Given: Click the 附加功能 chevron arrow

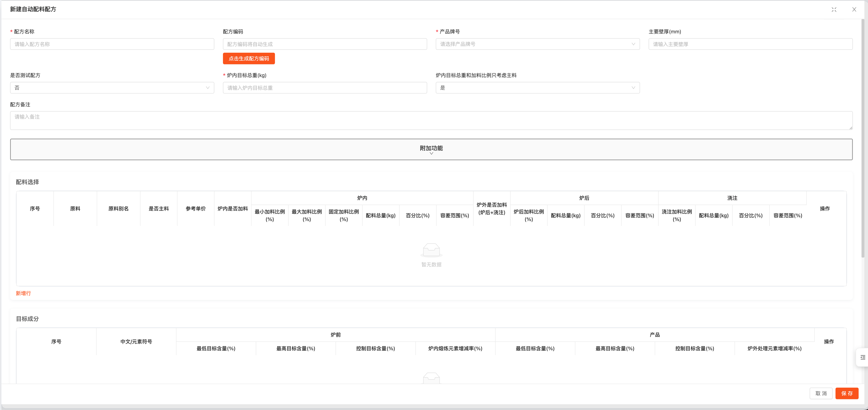Looking at the screenshot, I should tap(431, 154).
